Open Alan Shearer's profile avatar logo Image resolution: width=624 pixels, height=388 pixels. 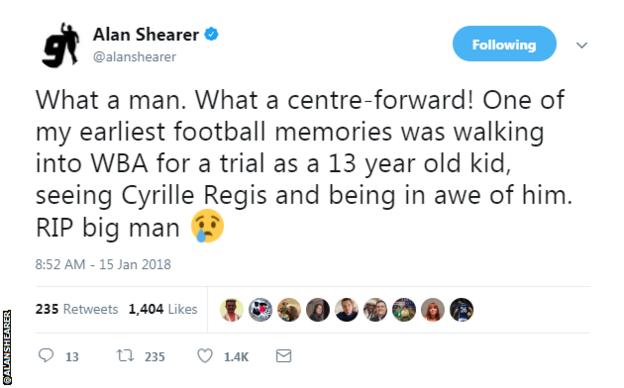[x=60, y=45]
